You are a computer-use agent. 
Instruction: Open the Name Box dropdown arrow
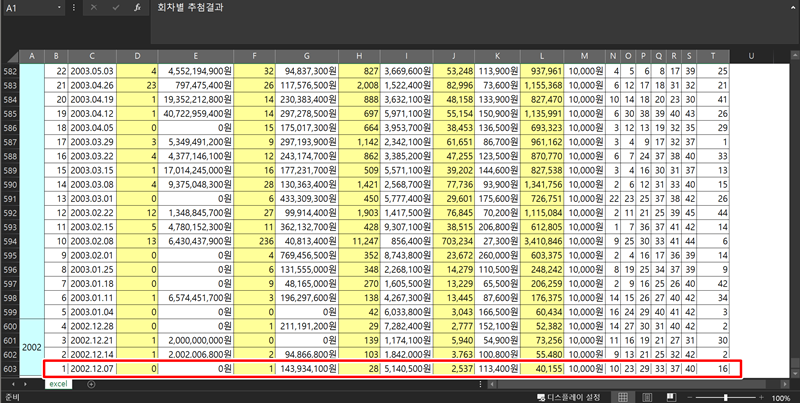pos(59,8)
